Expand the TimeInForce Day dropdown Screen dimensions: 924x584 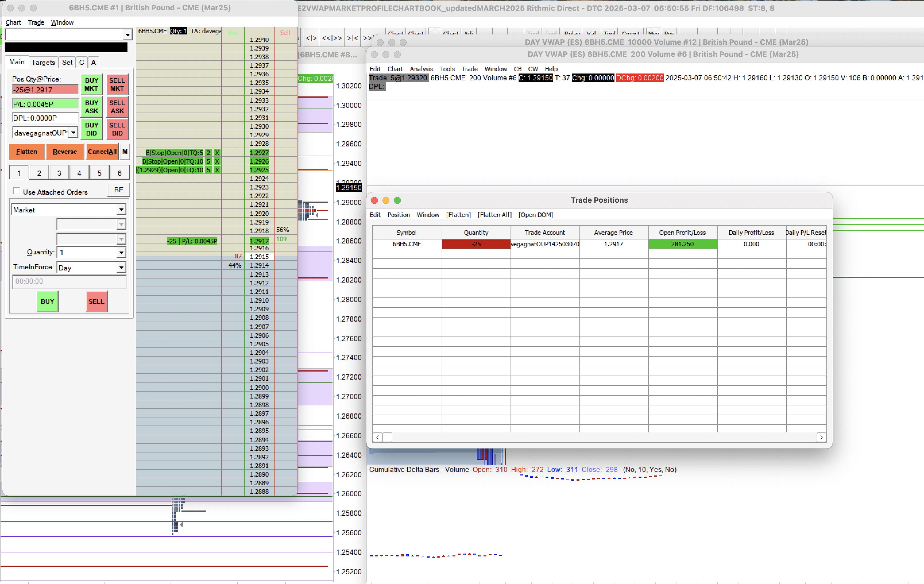click(x=121, y=267)
